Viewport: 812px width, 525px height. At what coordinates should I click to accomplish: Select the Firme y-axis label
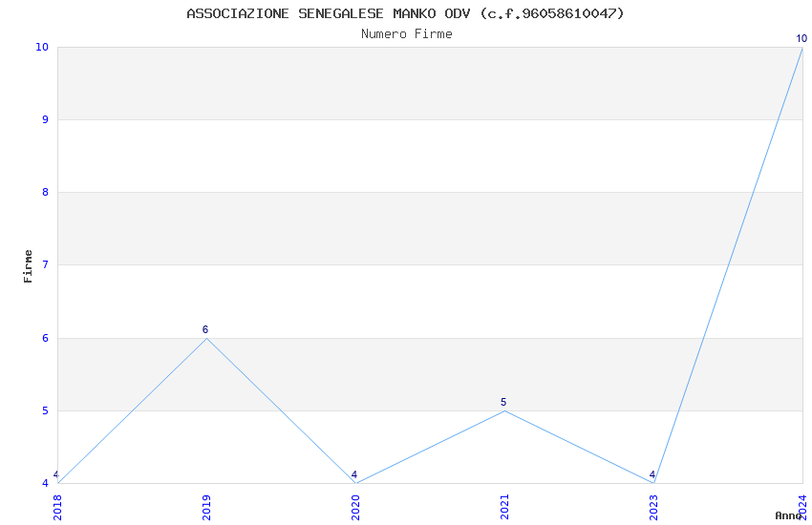point(28,266)
